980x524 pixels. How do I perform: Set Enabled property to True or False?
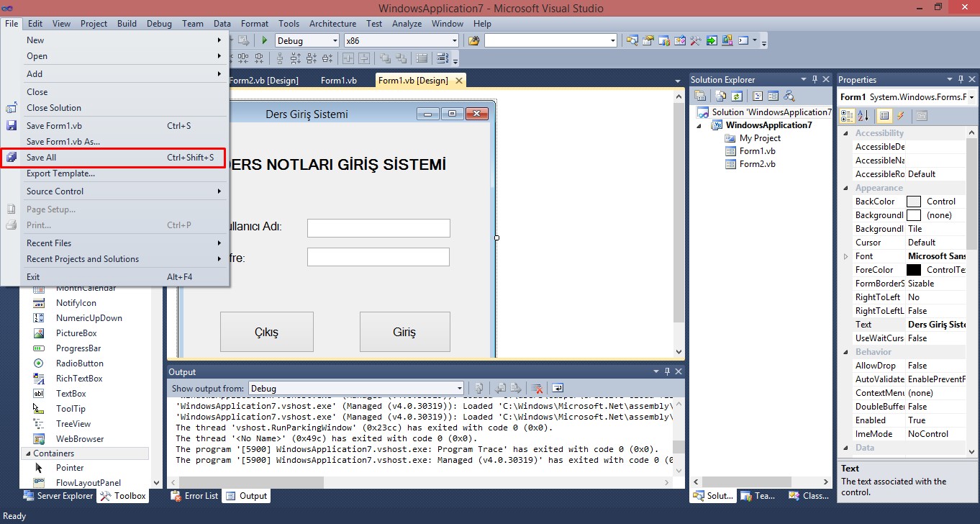click(x=935, y=420)
